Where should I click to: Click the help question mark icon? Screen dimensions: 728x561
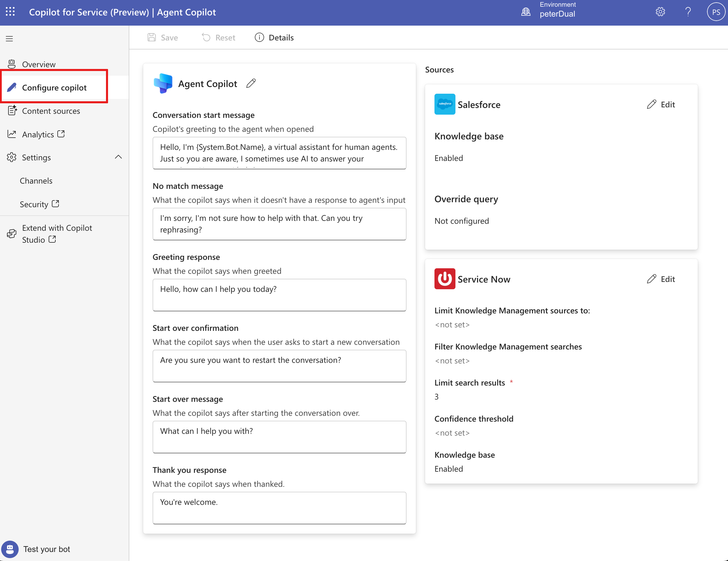(x=688, y=12)
